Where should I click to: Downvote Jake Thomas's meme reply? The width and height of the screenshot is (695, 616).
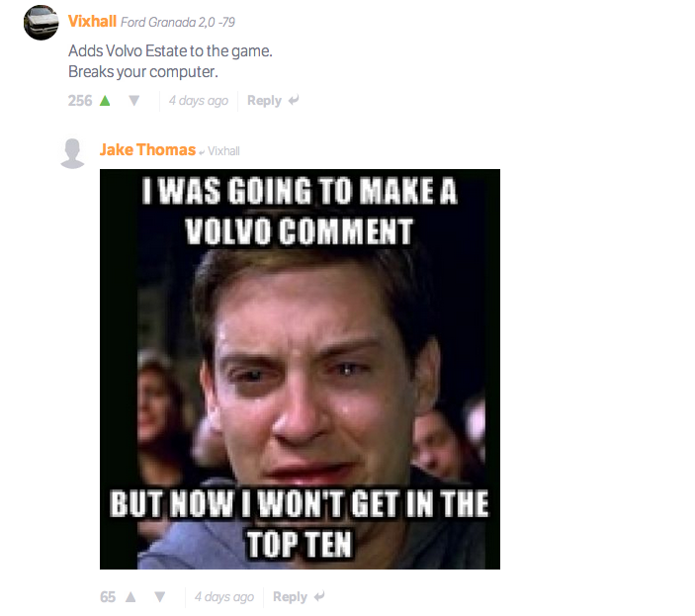159,597
